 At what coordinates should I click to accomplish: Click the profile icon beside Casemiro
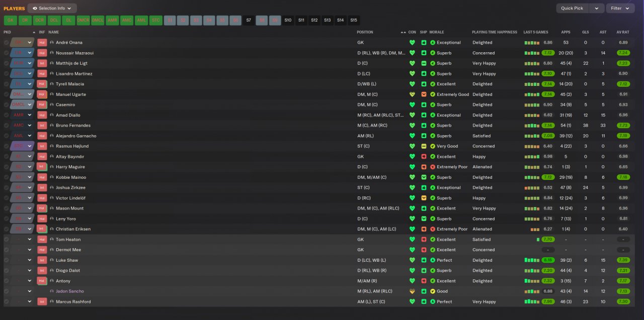[52, 105]
